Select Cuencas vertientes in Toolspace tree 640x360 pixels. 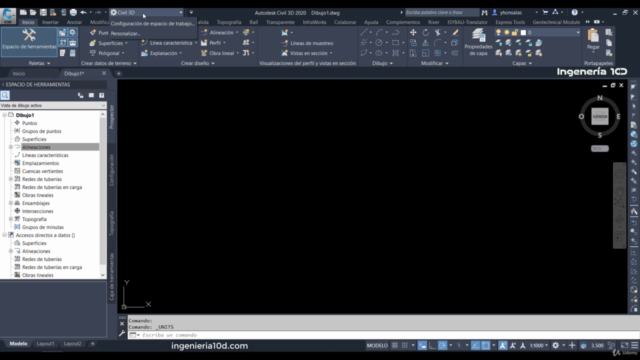42,171
